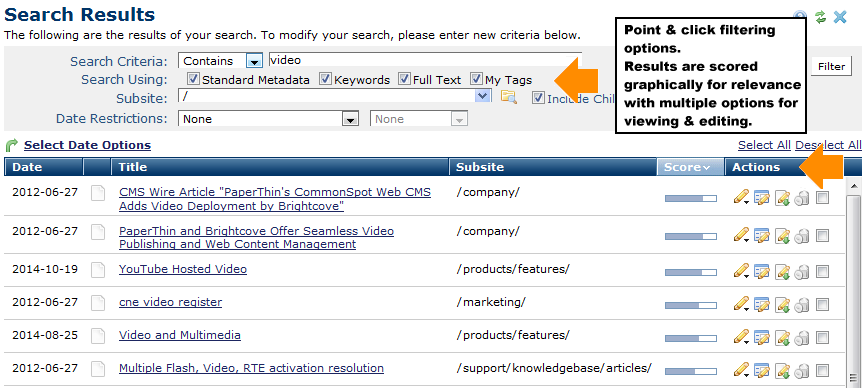Click the 2014-10-19 date cell
Screen dimensions: 867x388
click(45, 269)
